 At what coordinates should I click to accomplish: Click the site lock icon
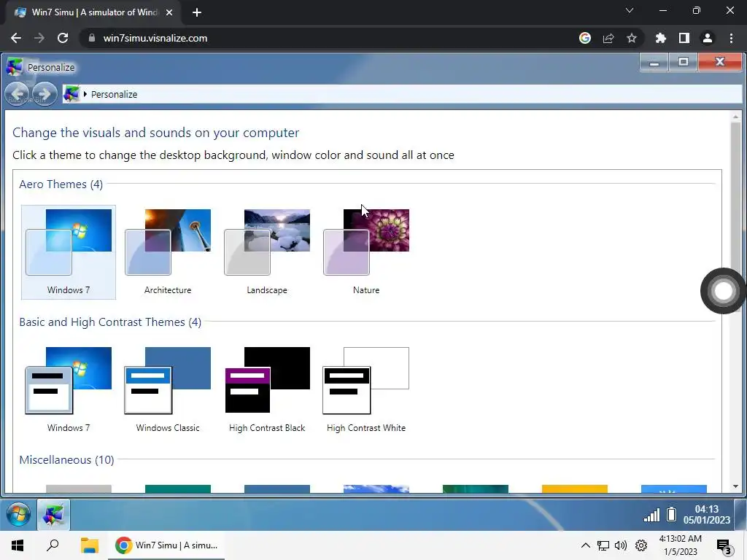click(x=92, y=38)
